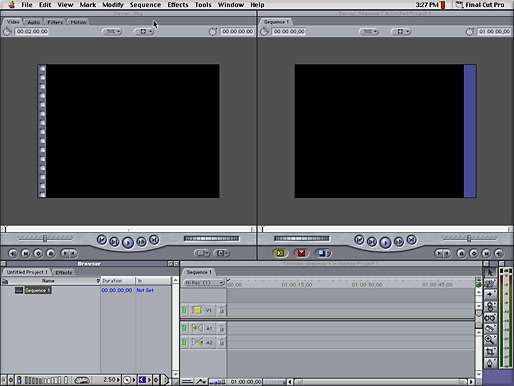Screen dimensions: 514x386
Task: Click the blue Replace edit button in Canvas
Action: click(x=322, y=253)
